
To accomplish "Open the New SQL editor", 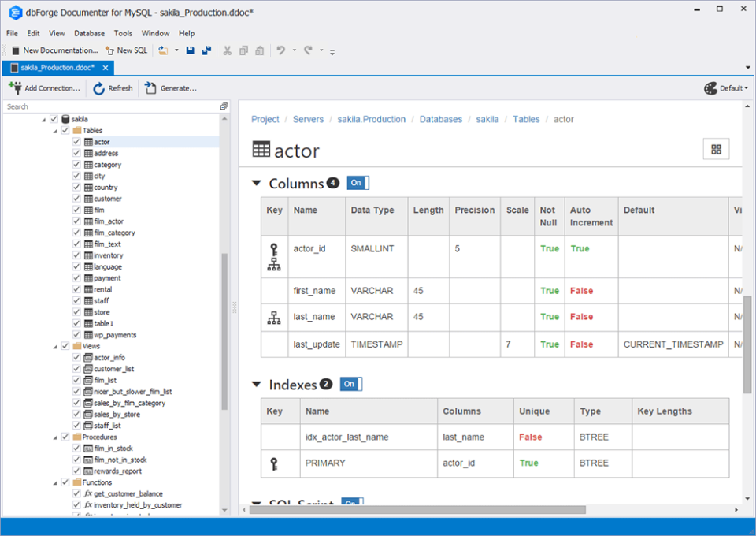I will point(126,50).
